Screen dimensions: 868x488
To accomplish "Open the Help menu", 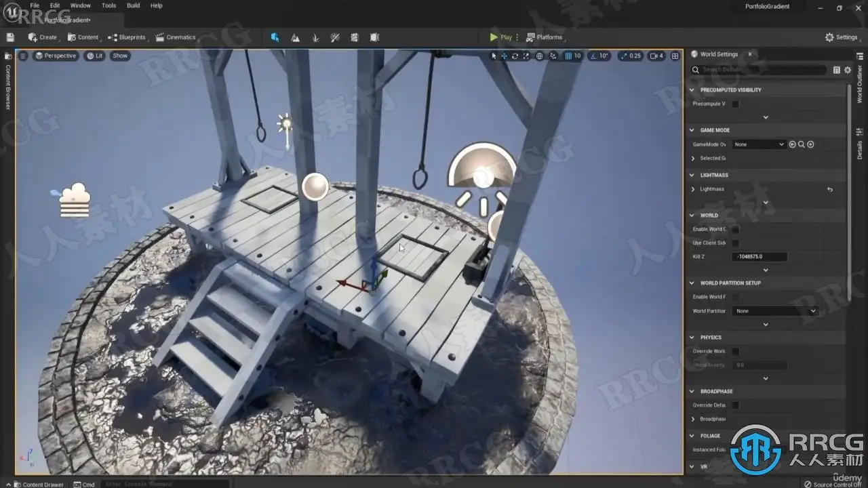I will [x=156, y=5].
